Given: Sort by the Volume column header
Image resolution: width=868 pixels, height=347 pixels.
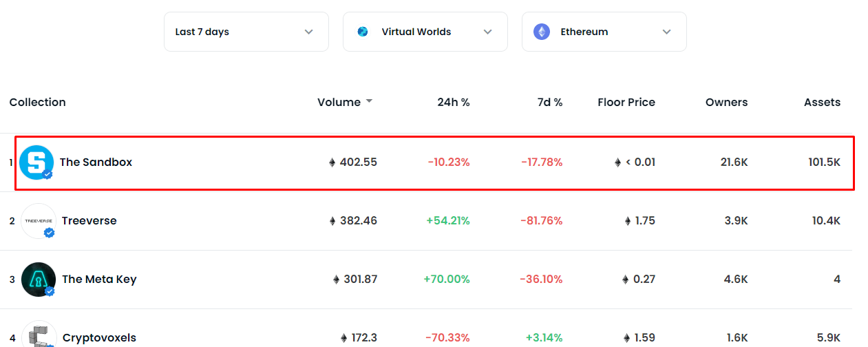Looking at the screenshot, I should click(339, 102).
